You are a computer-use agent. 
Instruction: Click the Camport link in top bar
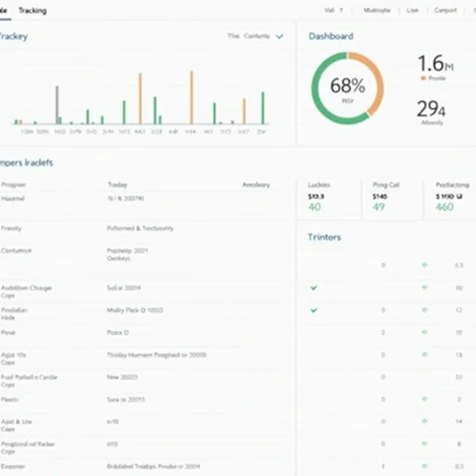click(445, 10)
